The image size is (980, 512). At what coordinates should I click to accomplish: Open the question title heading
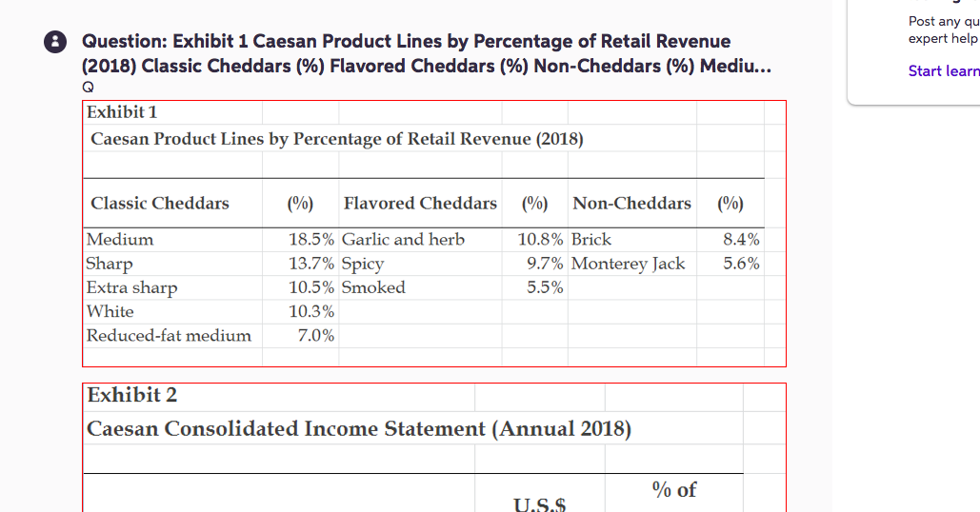point(427,53)
